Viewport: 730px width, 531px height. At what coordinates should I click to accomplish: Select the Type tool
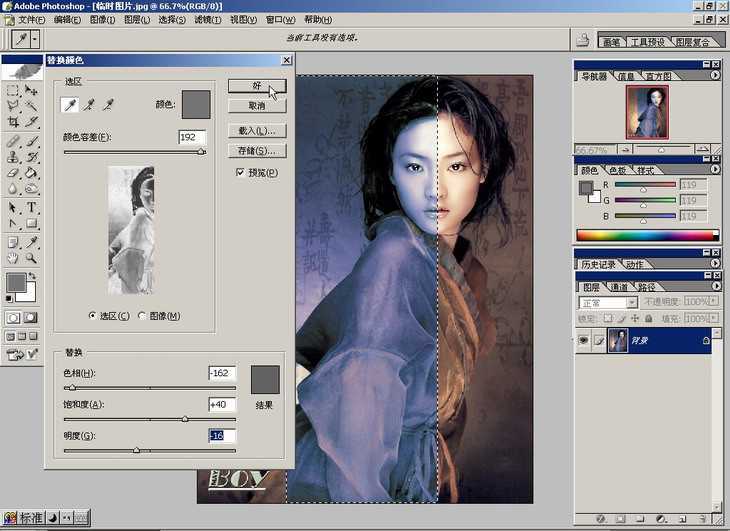[x=31, y=207]
